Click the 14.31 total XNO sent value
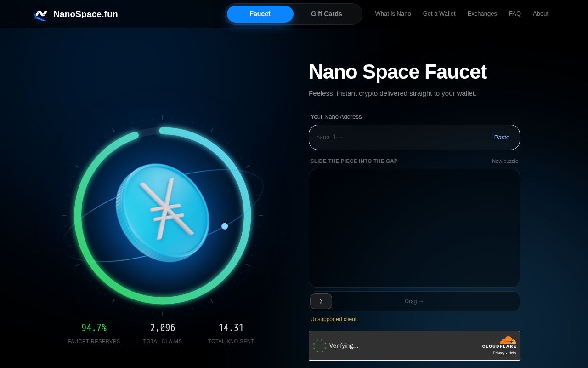588x368 pixels. [231, 328]
